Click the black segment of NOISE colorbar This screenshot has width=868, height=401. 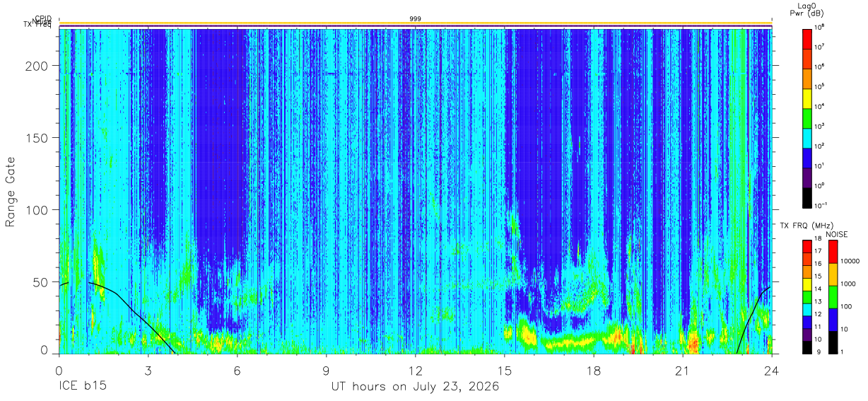(833, 342)
